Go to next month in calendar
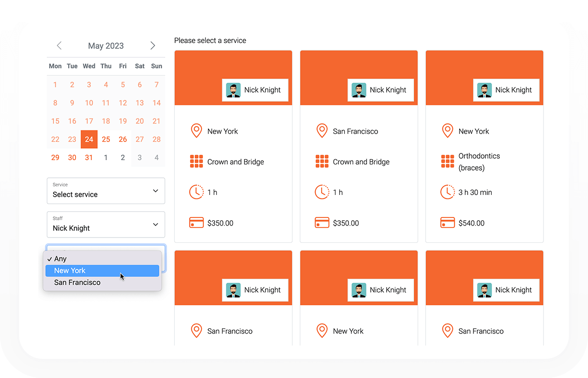The width and height of the screenshot is (588, 378). click(153, 45)
